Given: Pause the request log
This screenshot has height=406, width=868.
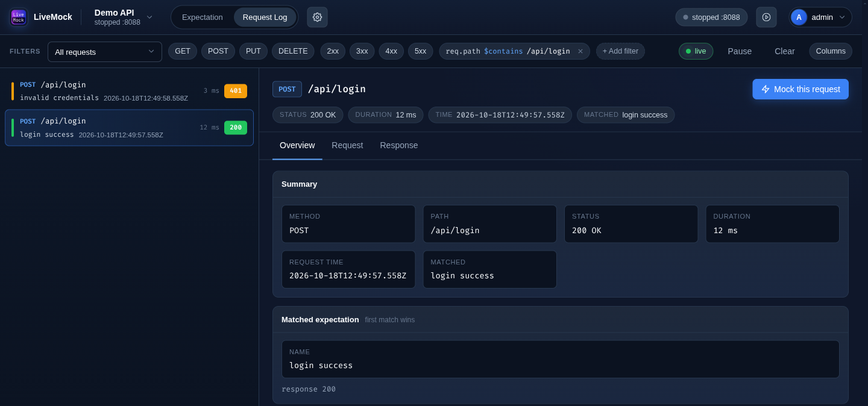Looking at the screenshot, I should 740,51.
